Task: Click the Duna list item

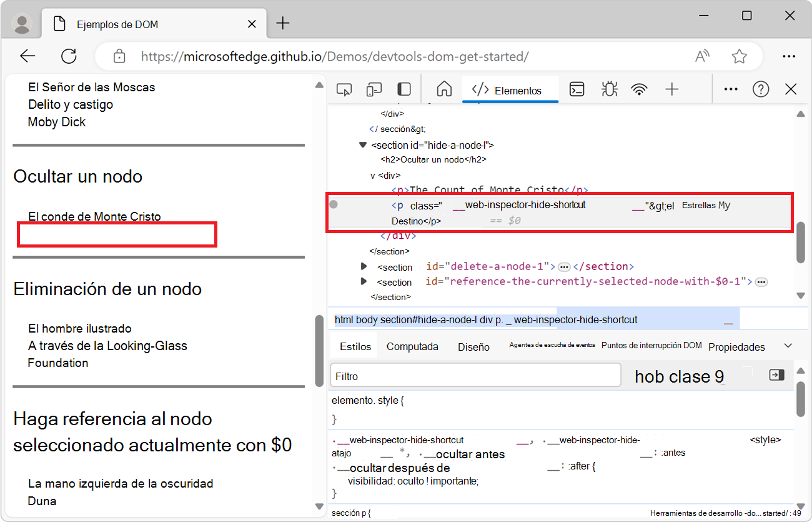Action: (42, 501)
